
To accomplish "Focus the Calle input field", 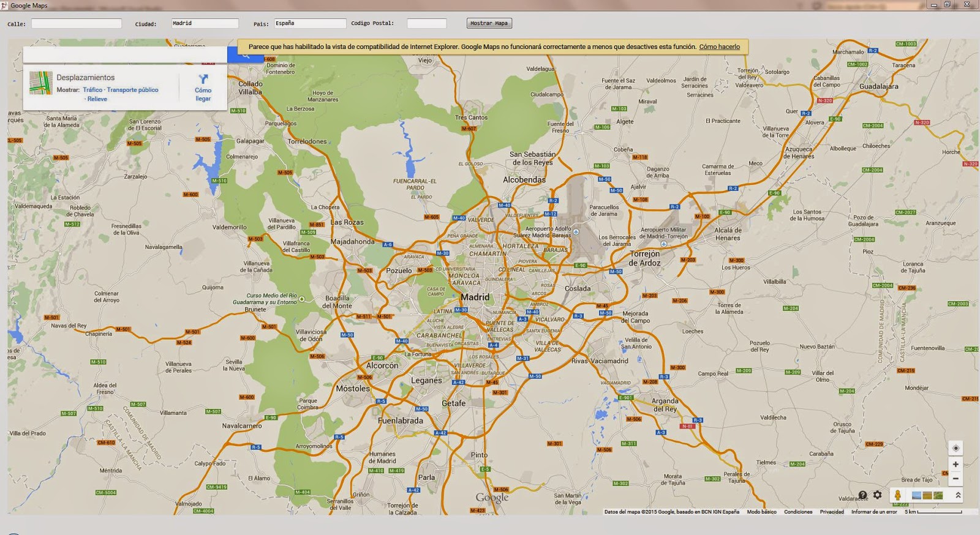I will pyautogui.click(x=77, y=23).
